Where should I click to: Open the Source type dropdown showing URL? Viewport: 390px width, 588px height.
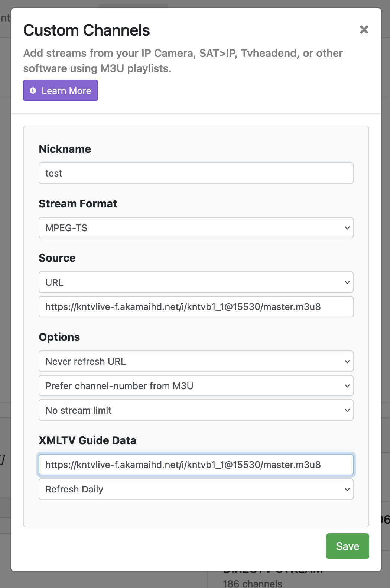point(196,282)
